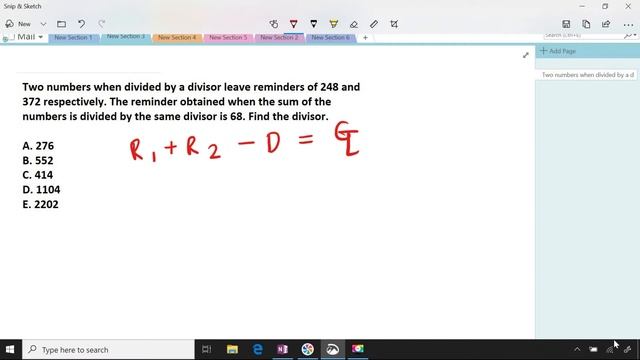Select the black pencil tool
640x360 pixels.
[313, 24]
